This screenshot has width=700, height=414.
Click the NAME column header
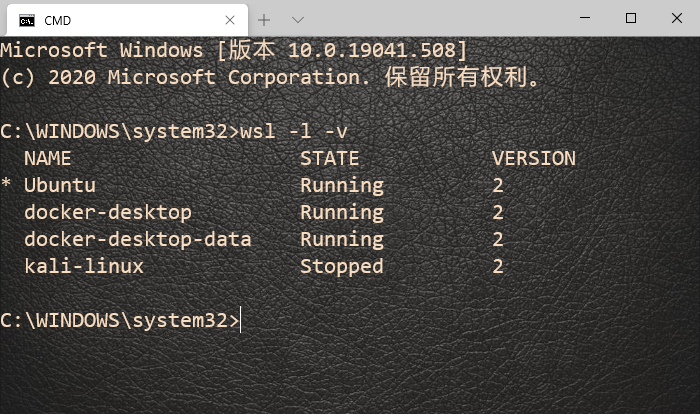click(48, 159)
